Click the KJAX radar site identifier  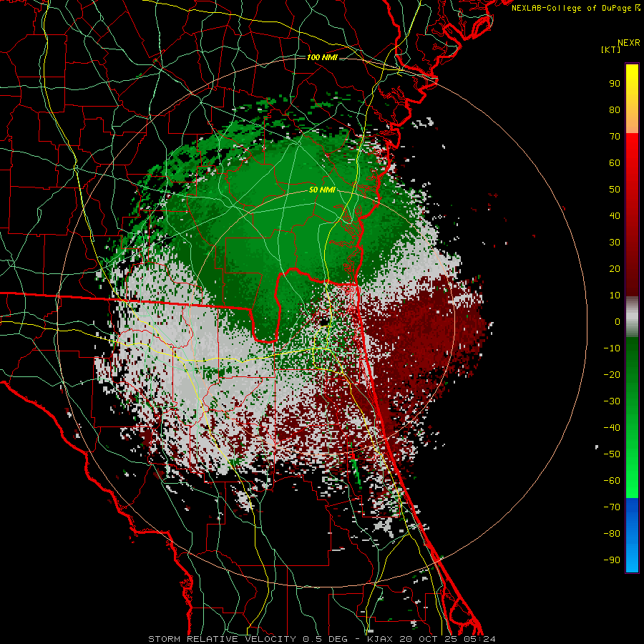(379, 639)
